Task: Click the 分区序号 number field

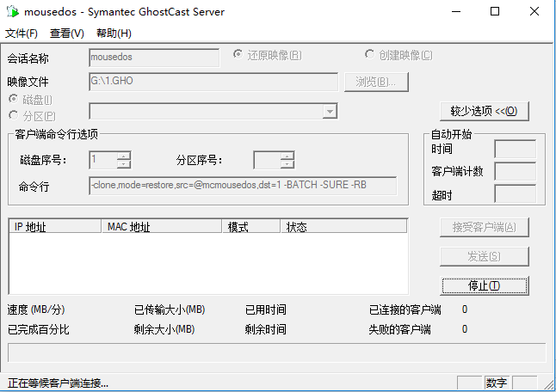Action: pos(267,160)
